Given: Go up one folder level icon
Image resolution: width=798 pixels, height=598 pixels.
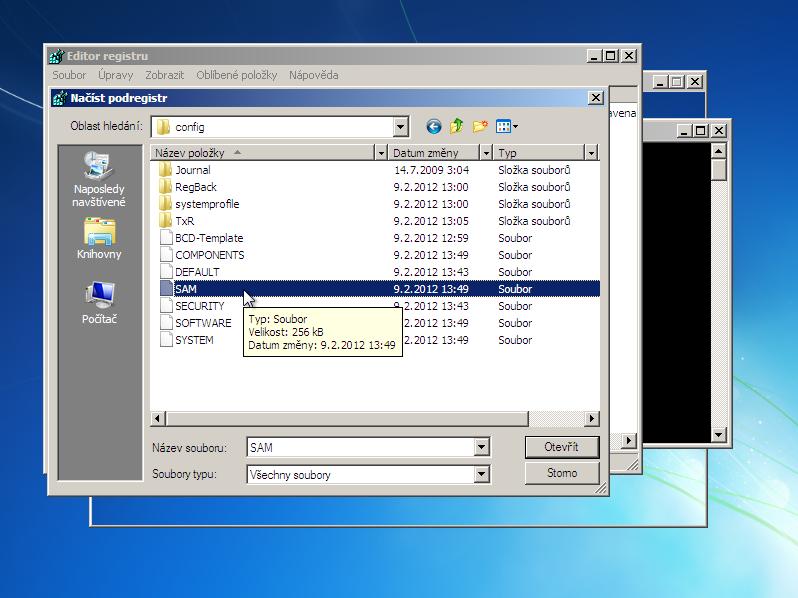Looking at the screenshot, I should tap(456, 127).
